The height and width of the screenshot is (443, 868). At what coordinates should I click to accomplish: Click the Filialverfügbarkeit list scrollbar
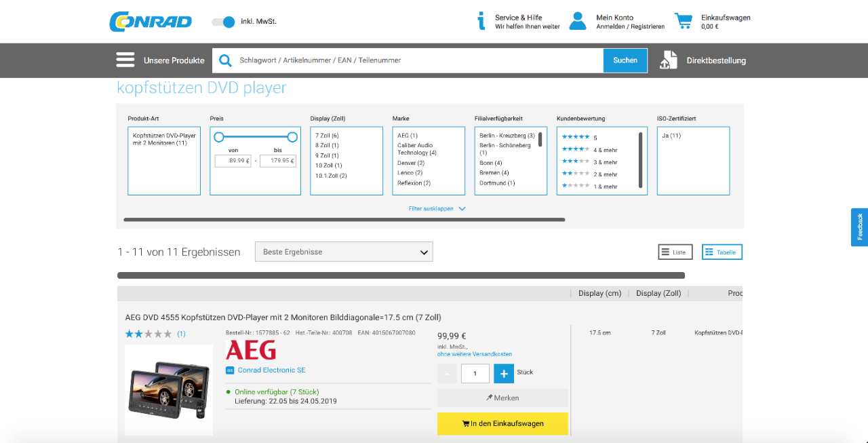point(540,139)
